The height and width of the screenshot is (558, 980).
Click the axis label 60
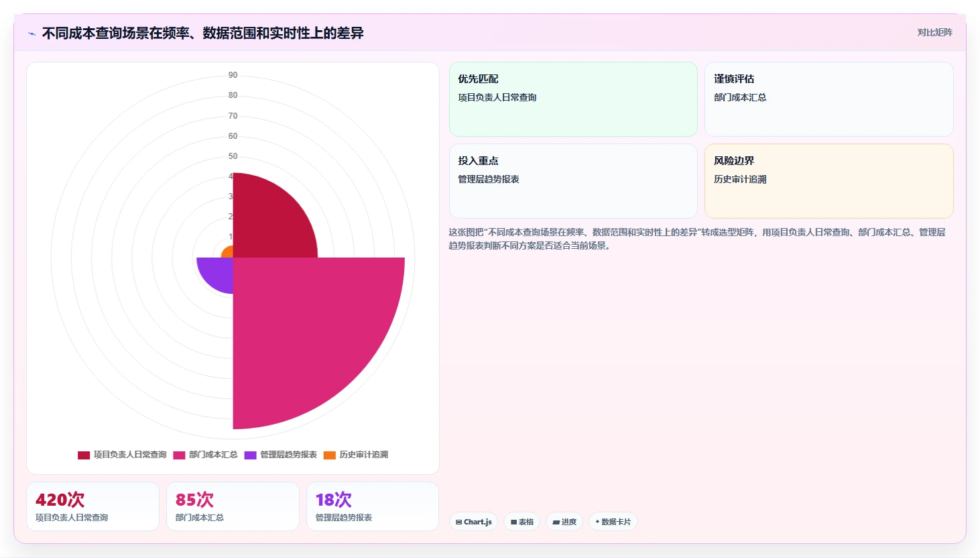point(233,136)
